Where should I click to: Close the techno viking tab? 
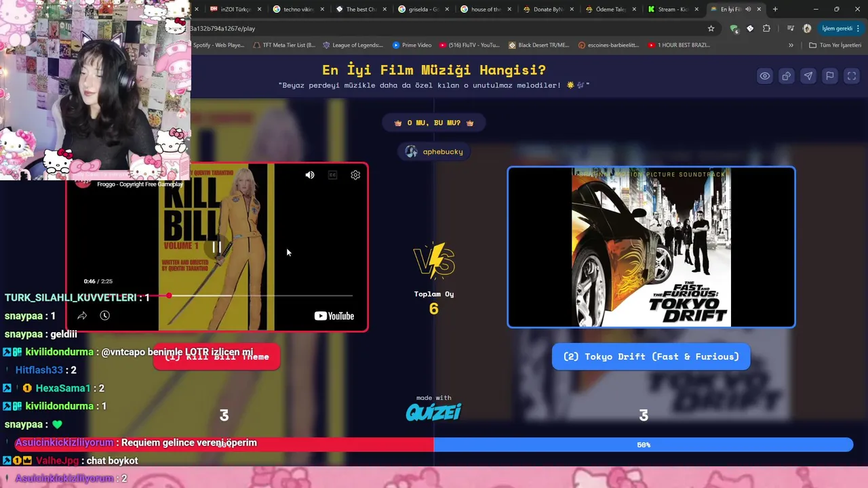322,9
